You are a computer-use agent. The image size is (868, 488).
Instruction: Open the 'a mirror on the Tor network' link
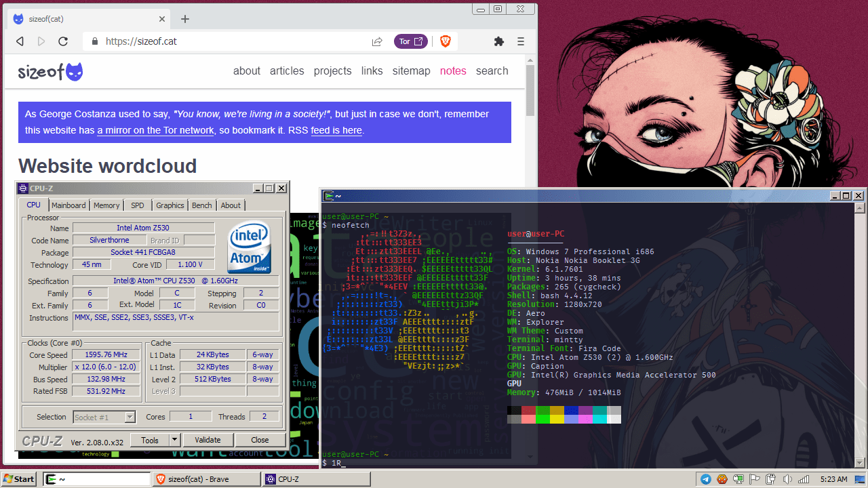tap(155, 130)
